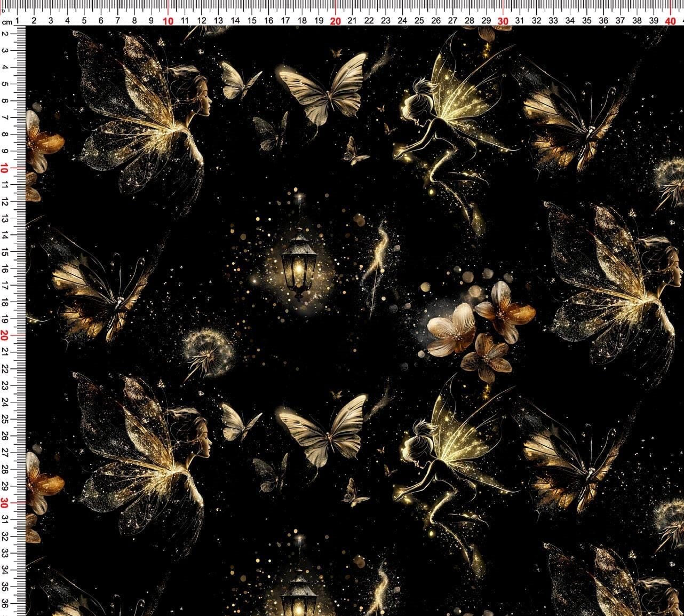Click the red 30 on the left ruler

point(4,503)
